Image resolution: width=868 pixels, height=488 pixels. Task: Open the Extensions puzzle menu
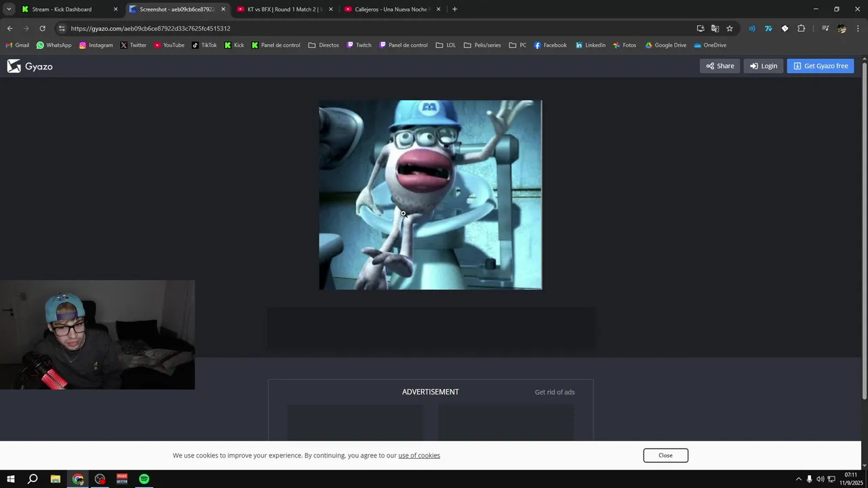(801, 28)
